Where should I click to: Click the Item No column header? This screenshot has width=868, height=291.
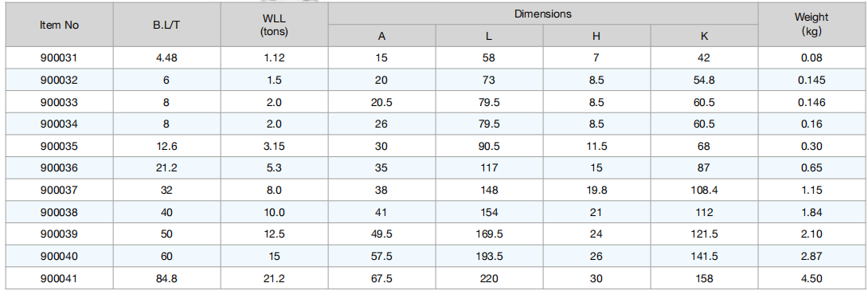coord(59,26)
